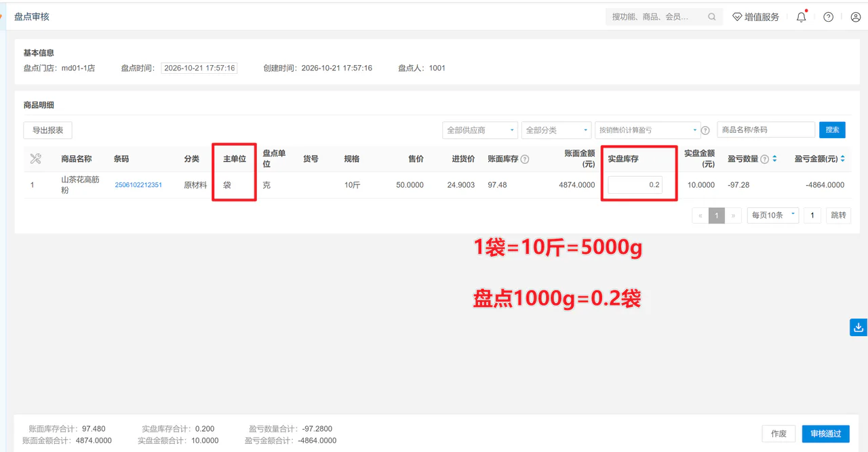Open the table column settings tool icon
Viewport: 868px width, 452px height.
click(36, 159)
